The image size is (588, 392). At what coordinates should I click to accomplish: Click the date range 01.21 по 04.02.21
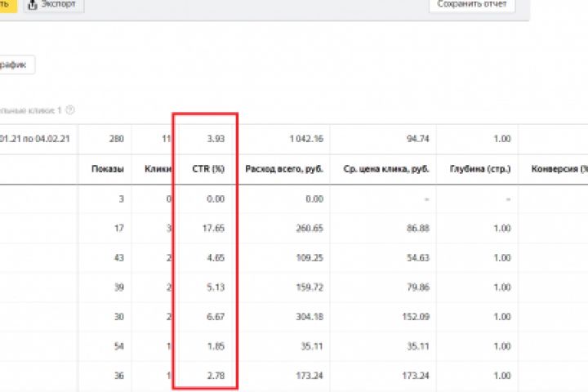click(34, 139)
